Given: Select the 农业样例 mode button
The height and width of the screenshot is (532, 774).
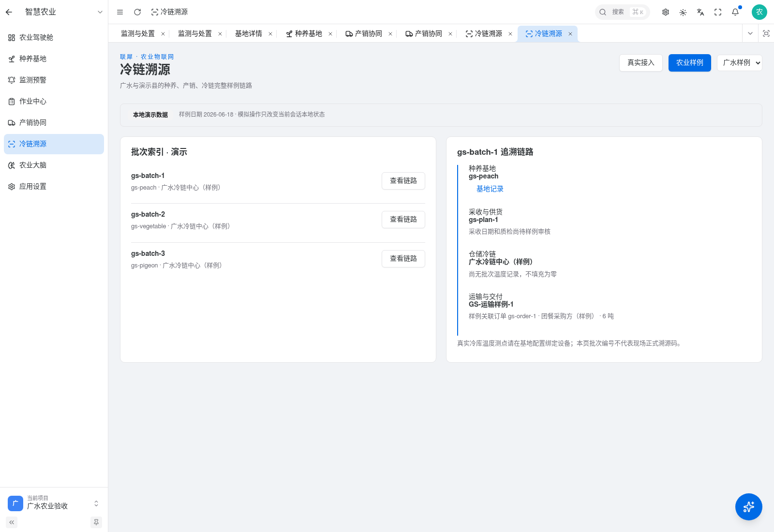Looking at the screenshot, I should [689, 63].
